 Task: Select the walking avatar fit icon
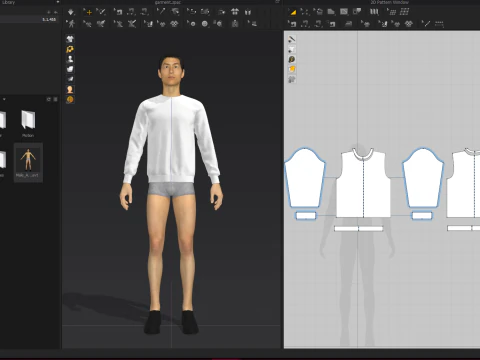click(x=71, y=24)
